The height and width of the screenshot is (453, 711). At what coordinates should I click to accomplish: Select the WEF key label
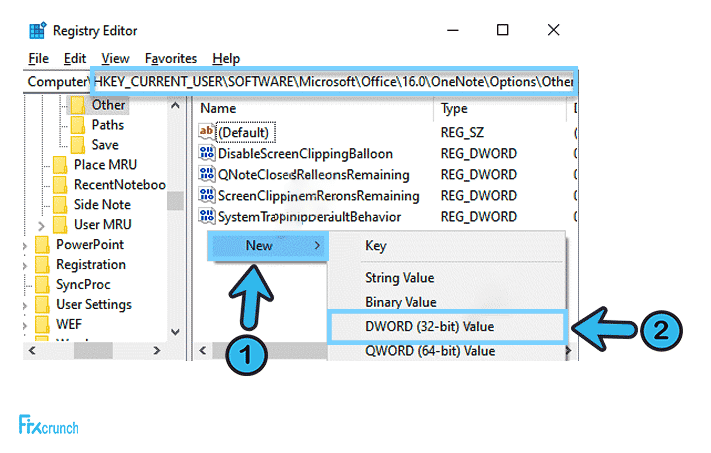point(69,324)
